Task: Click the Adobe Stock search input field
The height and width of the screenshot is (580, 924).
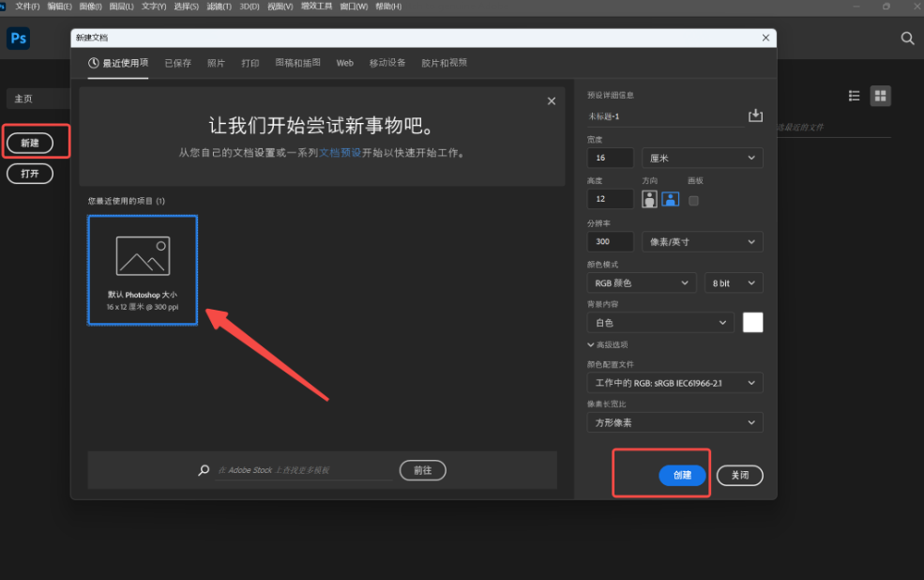Action: (x=304, y=470)
